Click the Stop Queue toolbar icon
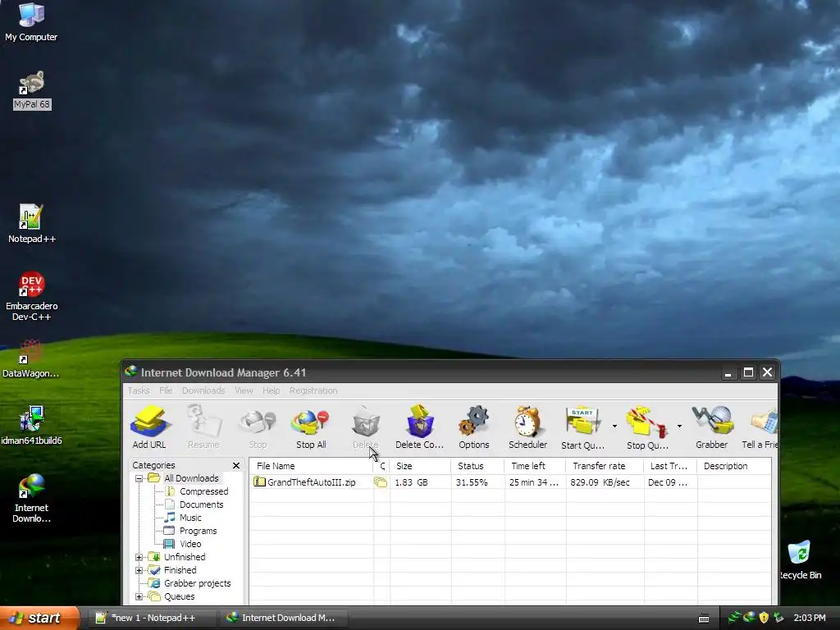Image resolution: width=840 pixels, height=630 pixels. pos(647,427)
